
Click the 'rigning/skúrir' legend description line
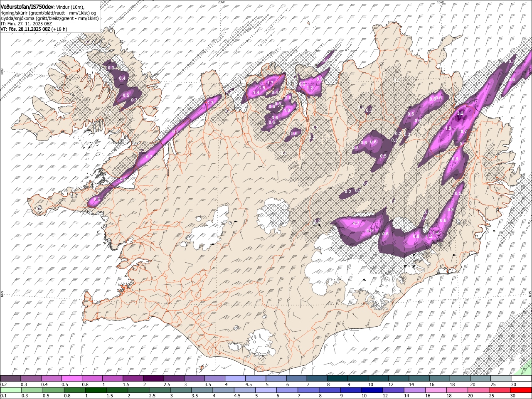coord(48,12)
